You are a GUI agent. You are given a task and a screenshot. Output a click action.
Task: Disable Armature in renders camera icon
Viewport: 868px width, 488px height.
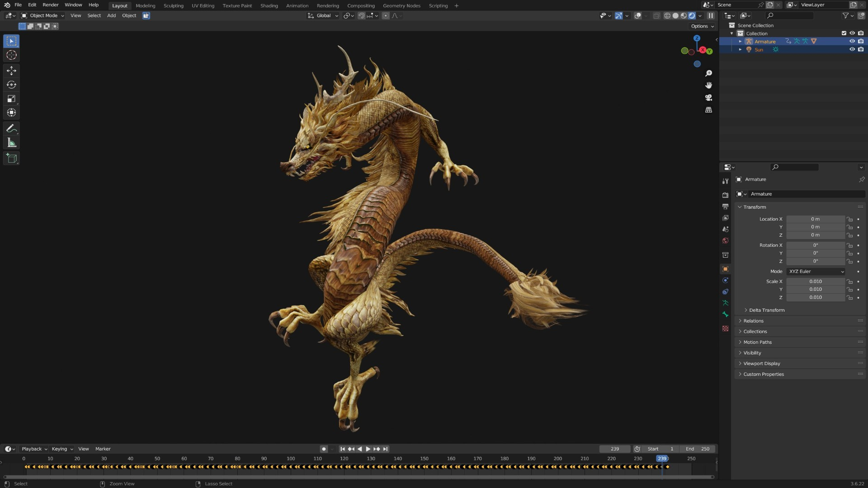(860, 41)
